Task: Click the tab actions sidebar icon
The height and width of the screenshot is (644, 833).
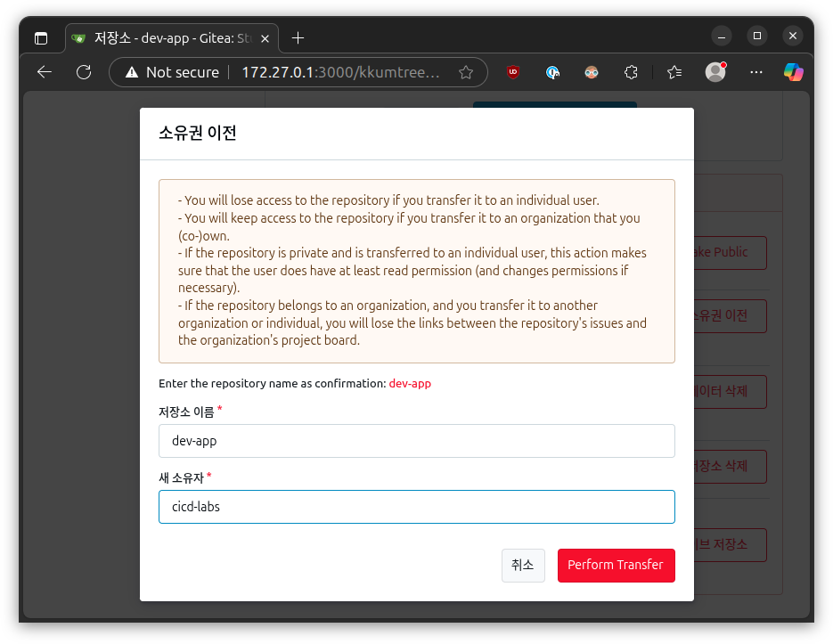Action: click(x=41, y=38)
